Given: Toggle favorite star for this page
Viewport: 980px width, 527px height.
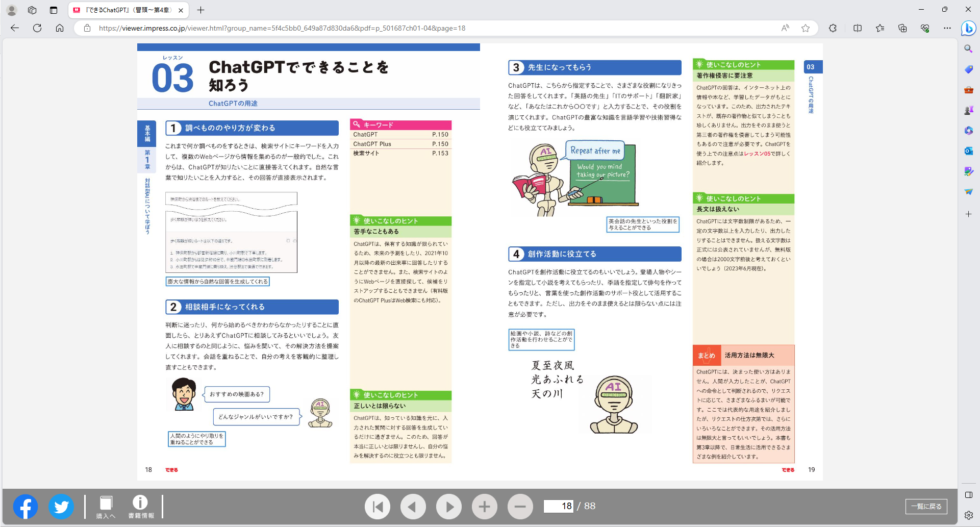Looking at the screenshot, I should pos(806,29).
